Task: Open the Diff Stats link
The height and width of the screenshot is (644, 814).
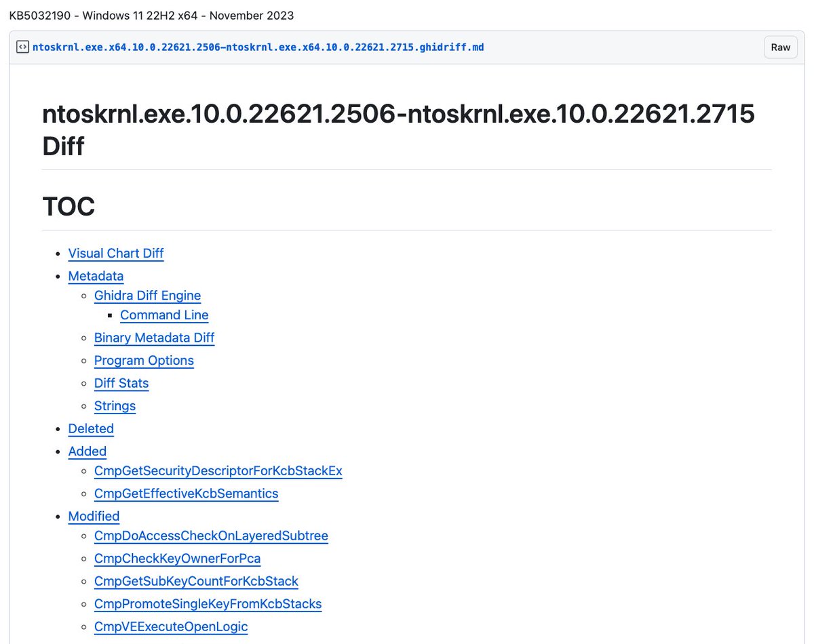Action: 121,383
